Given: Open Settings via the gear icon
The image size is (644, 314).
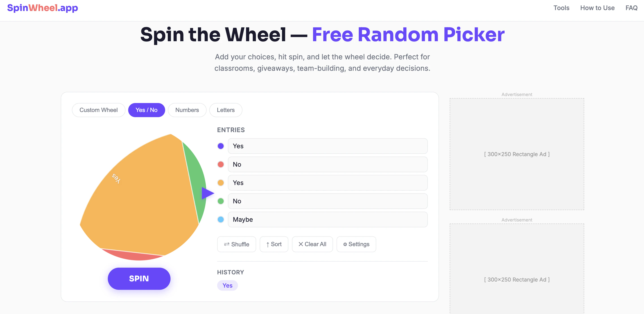Looking at the screenshot, I should 346,244.
